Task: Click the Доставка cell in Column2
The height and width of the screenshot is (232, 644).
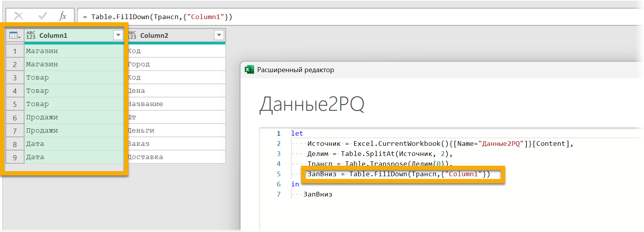Action: (177, 157)
